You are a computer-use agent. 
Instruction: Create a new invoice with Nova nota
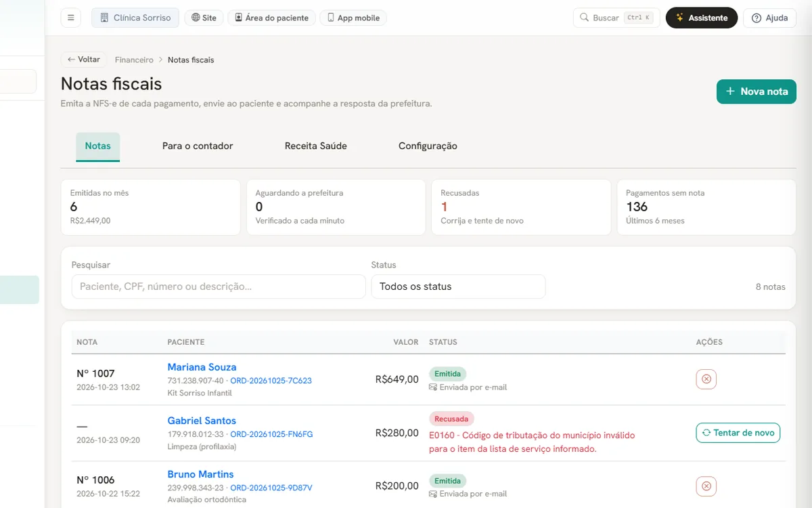pyautogui.click(x=757, y=91)
